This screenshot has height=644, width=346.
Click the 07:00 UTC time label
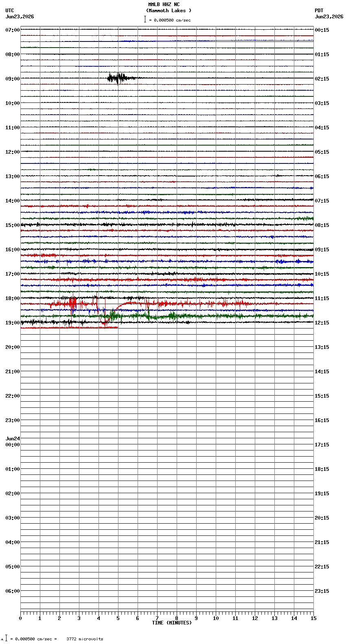tap(13, 30)
